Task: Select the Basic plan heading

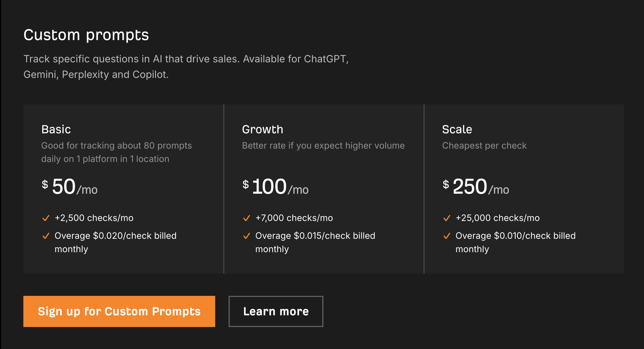Action: (x=56, y=129)
